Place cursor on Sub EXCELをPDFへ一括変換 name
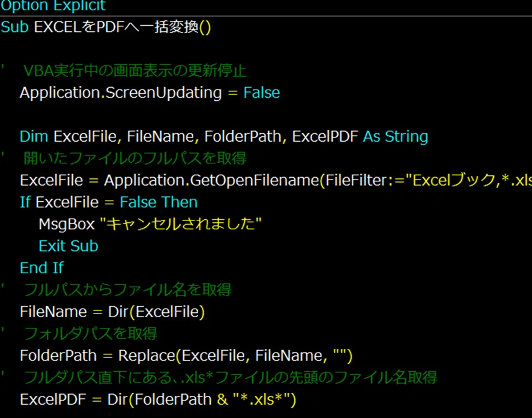This screenshot has height=418, width=532. pyautogui.click(x=116, y=27)
